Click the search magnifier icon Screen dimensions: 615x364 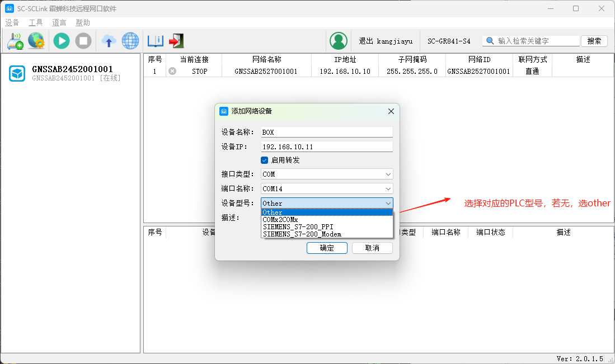coord(490,41)
